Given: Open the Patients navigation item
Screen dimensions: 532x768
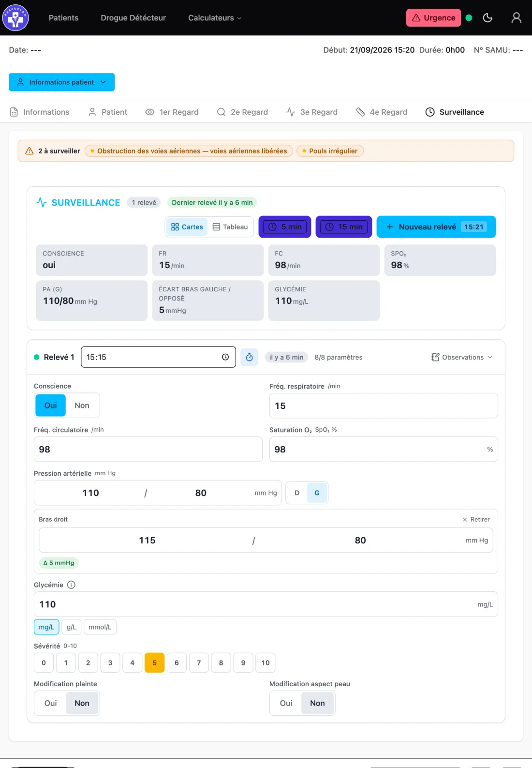Looking at the screenshot, I should tap(63, 18).
